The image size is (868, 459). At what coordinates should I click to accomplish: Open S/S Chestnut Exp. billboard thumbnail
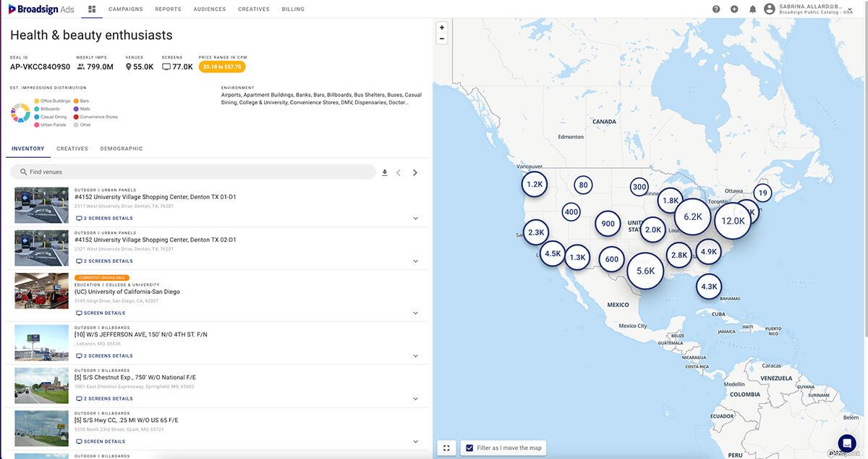coord(41,386)
